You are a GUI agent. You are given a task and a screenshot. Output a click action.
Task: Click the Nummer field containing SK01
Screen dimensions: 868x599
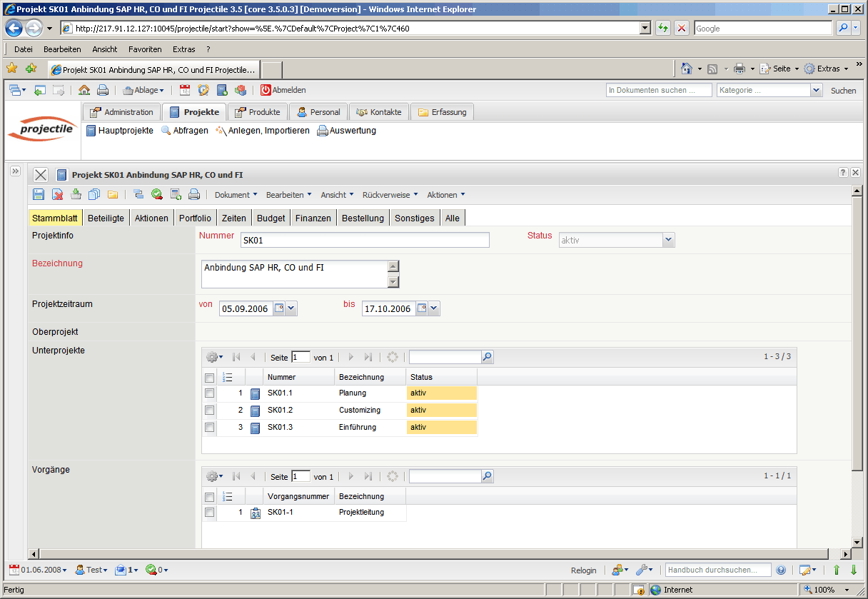[x=364, y=241]
